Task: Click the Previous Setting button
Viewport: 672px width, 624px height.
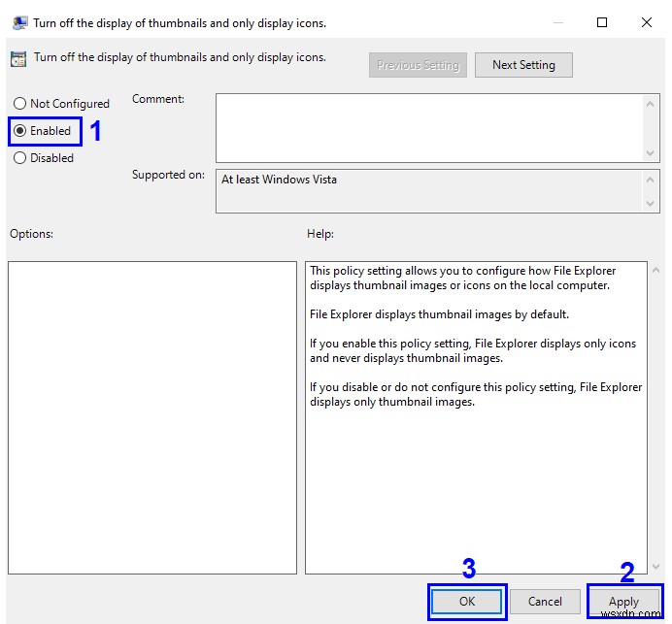Action: 418,65
